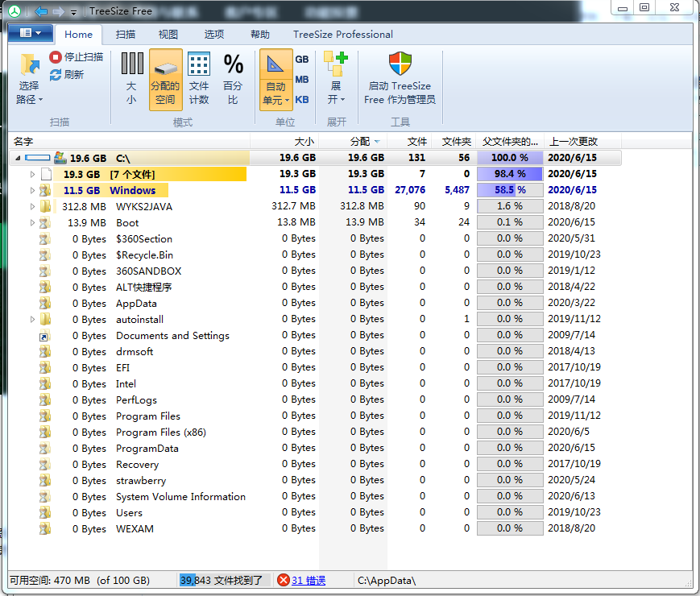The height and width of the screenshot is (596, 700).
Task: Select the System Volume Information row
Action: pos(315,496)
